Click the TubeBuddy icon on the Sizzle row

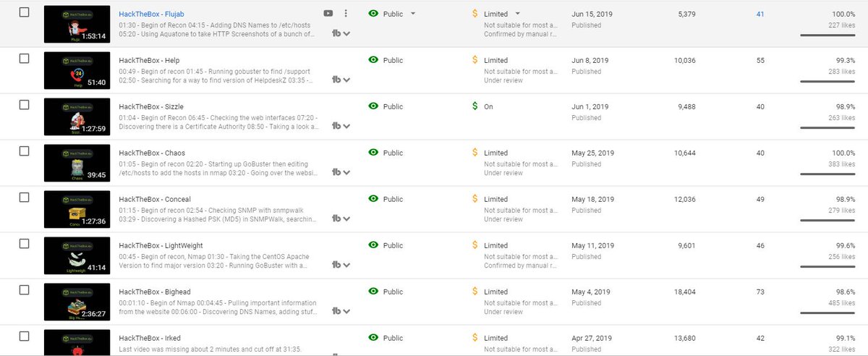point(336,126)
